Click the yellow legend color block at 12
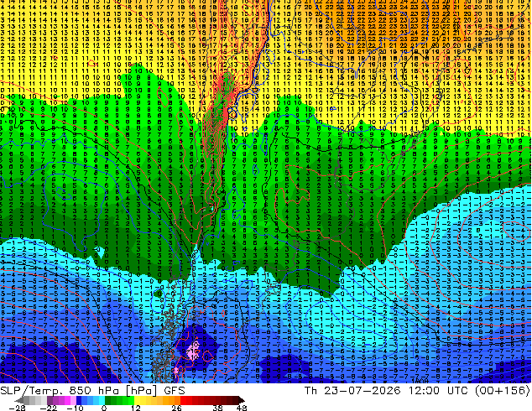The image size is (532, 411). click(137, 400)
